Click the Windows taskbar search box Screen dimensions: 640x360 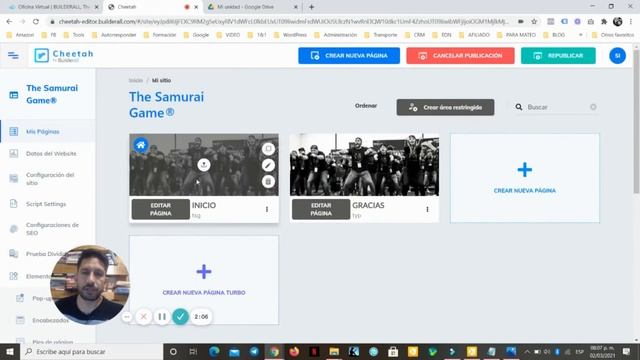(x=91, y=351)
